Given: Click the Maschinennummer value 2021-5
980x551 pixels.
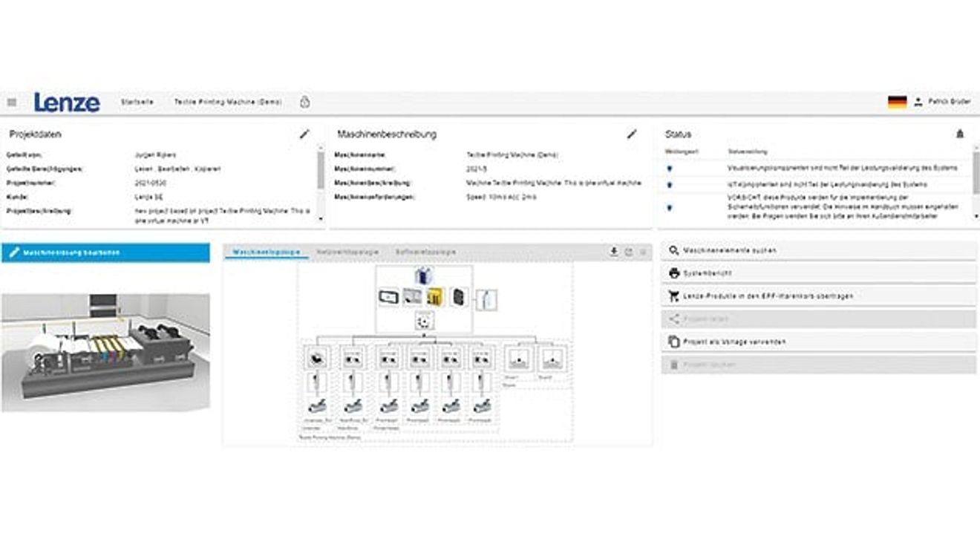Looking at the screenshot, I should [x=475, y=169].
